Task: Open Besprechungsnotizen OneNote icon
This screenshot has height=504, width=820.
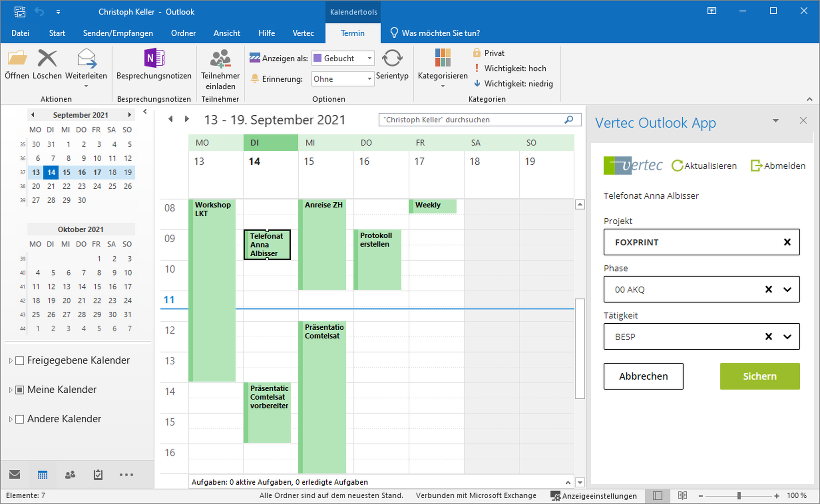Action: coord(154,58)
